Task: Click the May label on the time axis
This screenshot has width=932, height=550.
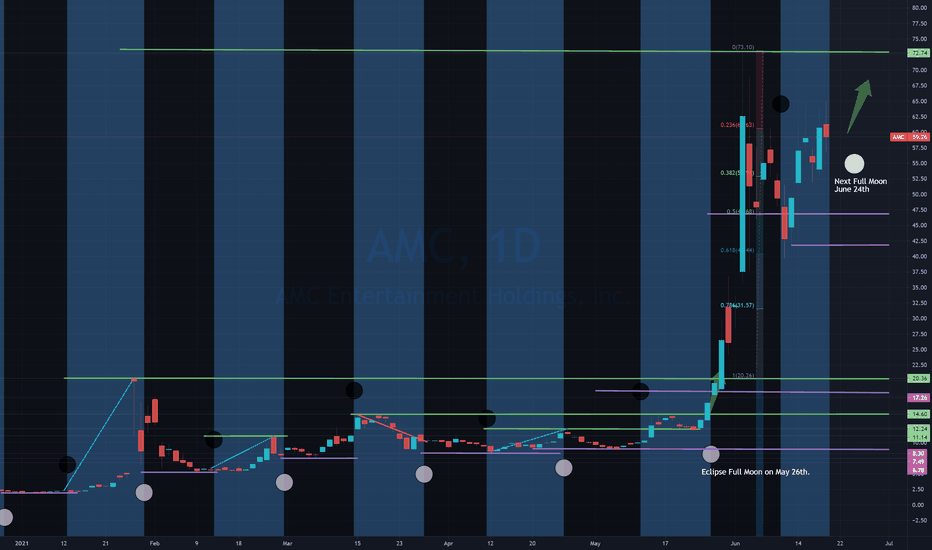Action: click(595, 543)
